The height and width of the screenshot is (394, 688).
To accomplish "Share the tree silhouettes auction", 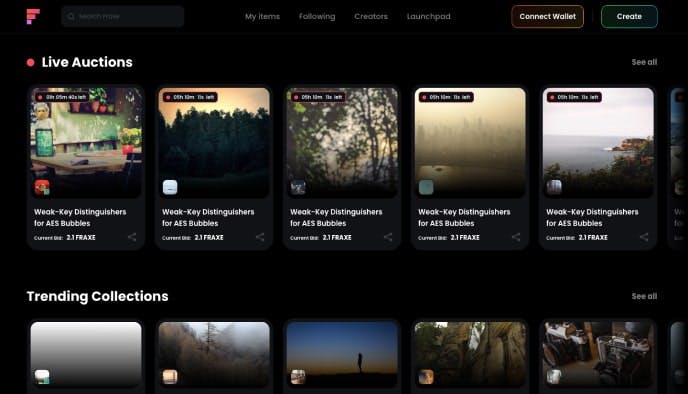I will pyautogui.click(x=388, y=237).
